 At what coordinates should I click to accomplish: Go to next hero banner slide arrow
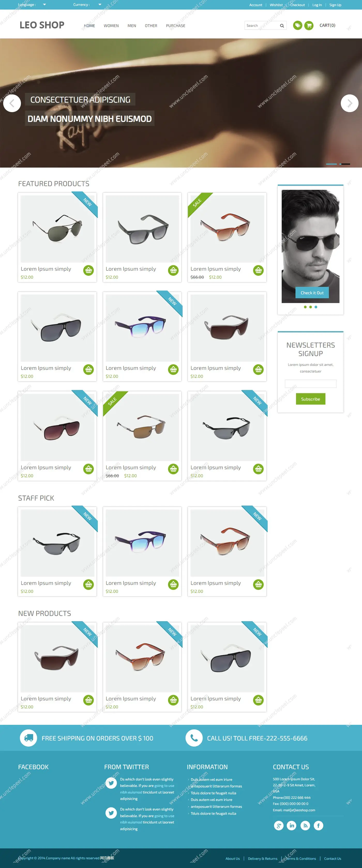point(350,103)
